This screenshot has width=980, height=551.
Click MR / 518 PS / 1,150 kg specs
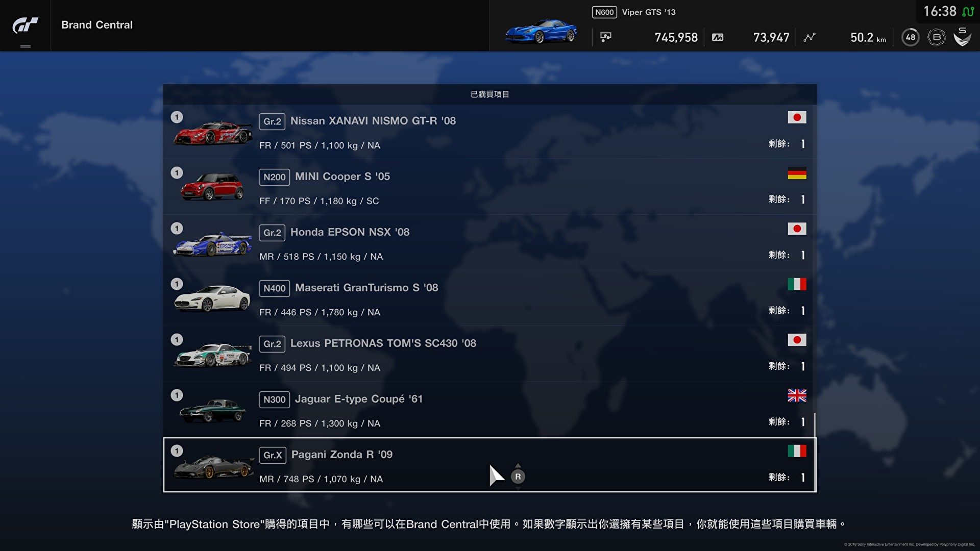tap(321, 257)
